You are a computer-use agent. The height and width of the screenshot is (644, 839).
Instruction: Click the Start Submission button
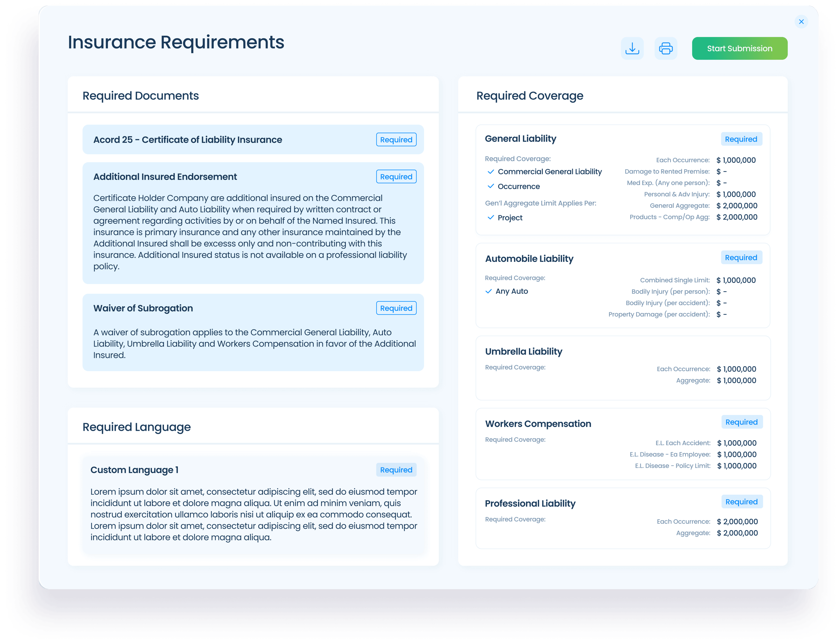[x=739, y=48]
